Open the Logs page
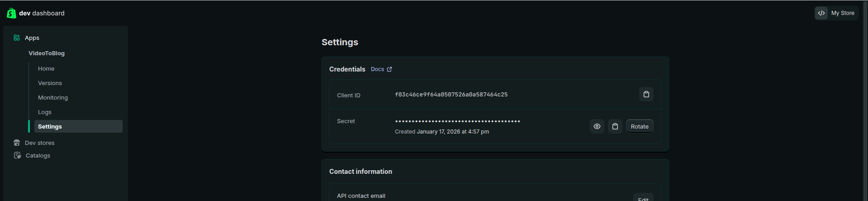 coord(45,112)
